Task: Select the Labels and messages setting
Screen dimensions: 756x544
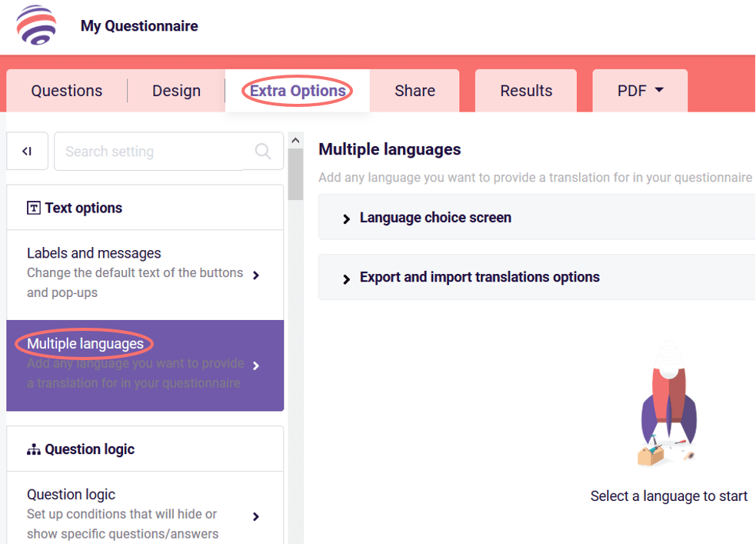Action: point(123,272)
